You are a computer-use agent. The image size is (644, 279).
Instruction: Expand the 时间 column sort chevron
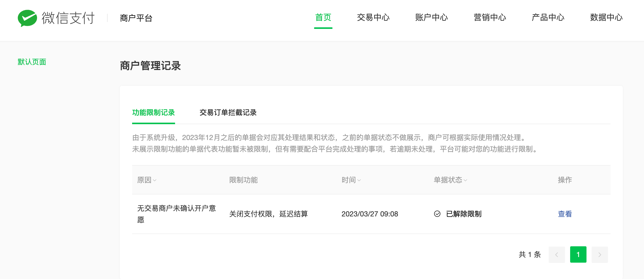359,180
